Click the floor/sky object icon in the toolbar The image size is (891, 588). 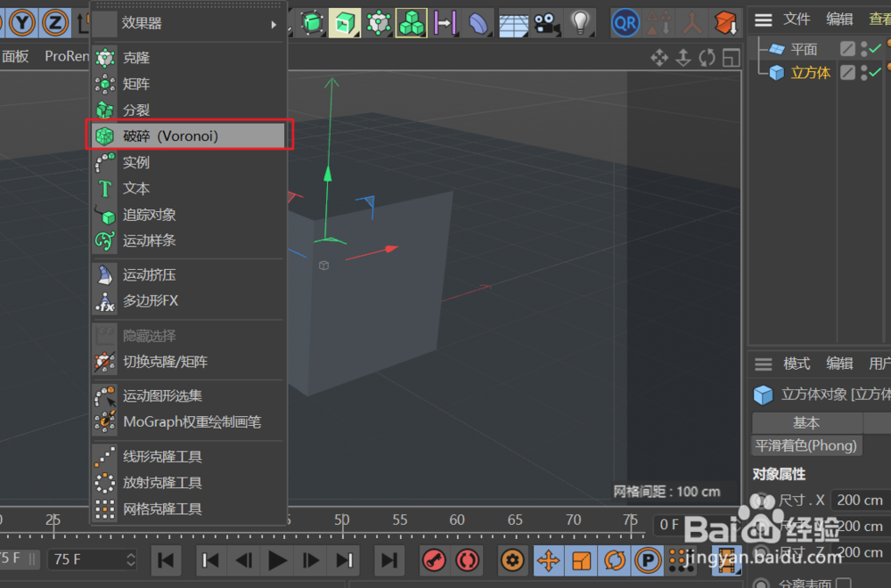point(513,22)
